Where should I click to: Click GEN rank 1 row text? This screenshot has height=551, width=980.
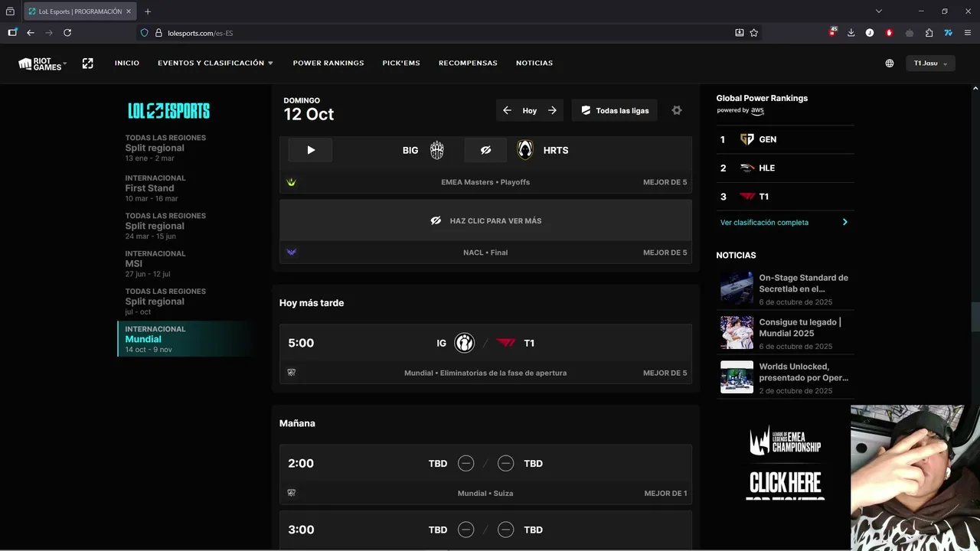pyautogui.click(x=768, y=139)
